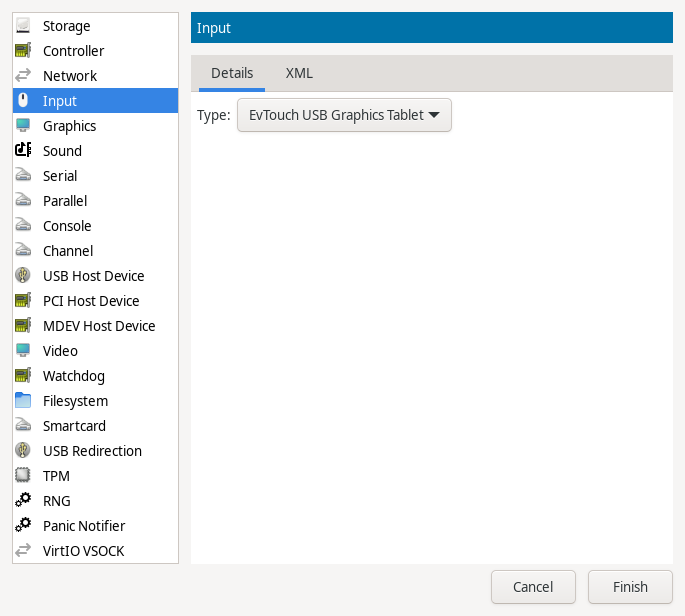The height and width of the screenshot is (616, 685).
Task: Choose PCI Host Device entry
Action: coord(96,301)
